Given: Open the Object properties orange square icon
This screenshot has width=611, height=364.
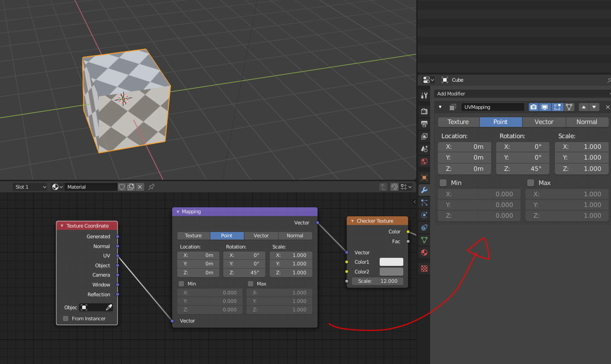Looking at the screenshot, I should [424, 177].
